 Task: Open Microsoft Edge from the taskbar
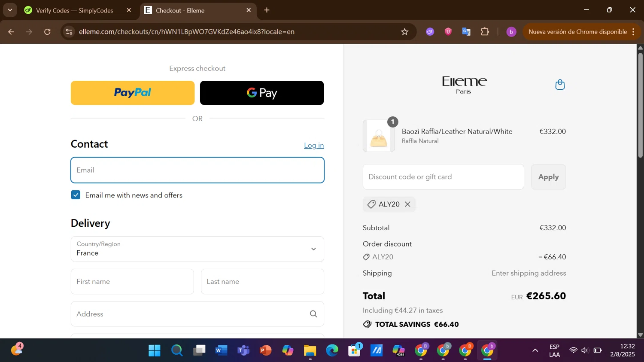(332, 351)
